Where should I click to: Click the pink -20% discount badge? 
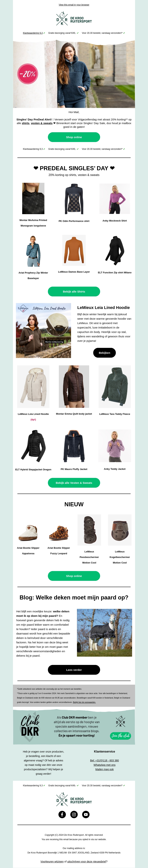28,74
